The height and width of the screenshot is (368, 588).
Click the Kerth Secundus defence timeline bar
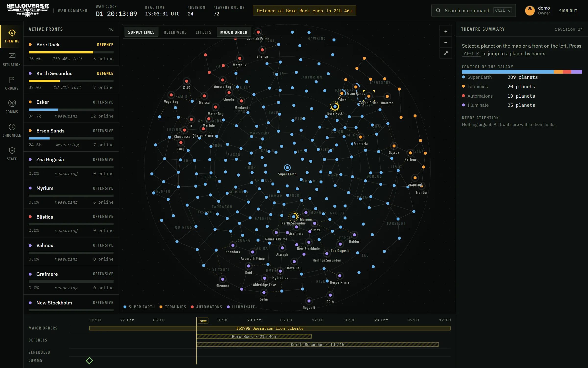click(318, 344)
